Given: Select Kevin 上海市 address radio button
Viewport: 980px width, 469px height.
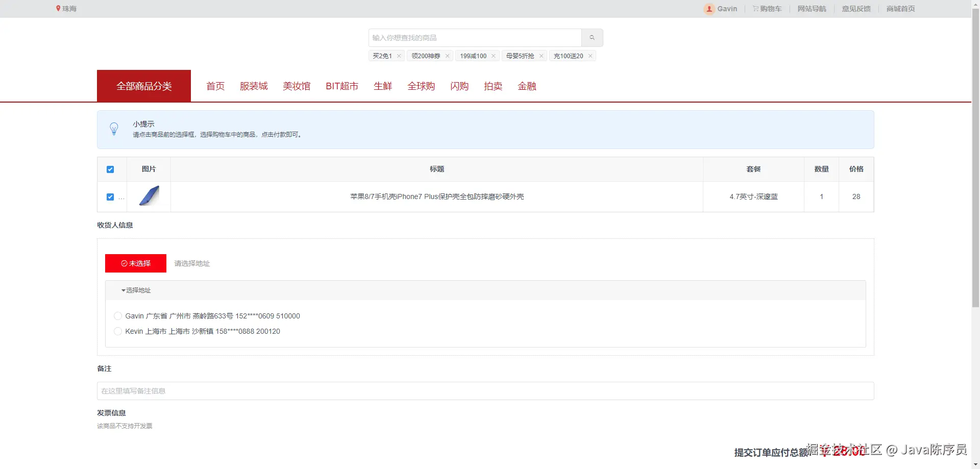Looking at the screenshot, I should point(118,331).
